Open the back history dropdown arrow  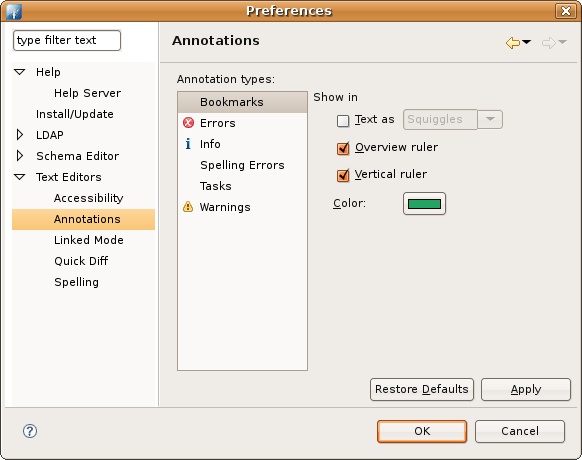click(x=526, y=42)
